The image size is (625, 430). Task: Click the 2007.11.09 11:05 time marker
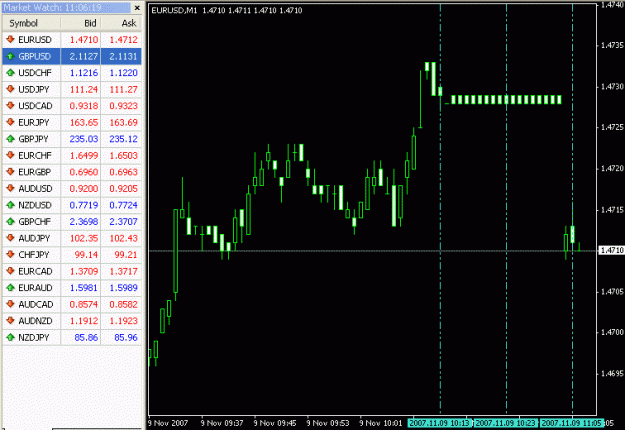coord(572,423)
